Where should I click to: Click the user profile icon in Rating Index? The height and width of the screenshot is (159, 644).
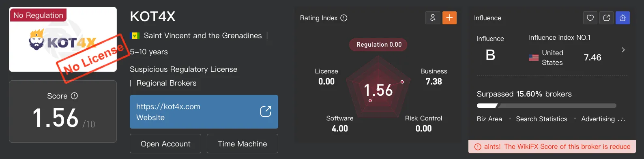[433, 18]
